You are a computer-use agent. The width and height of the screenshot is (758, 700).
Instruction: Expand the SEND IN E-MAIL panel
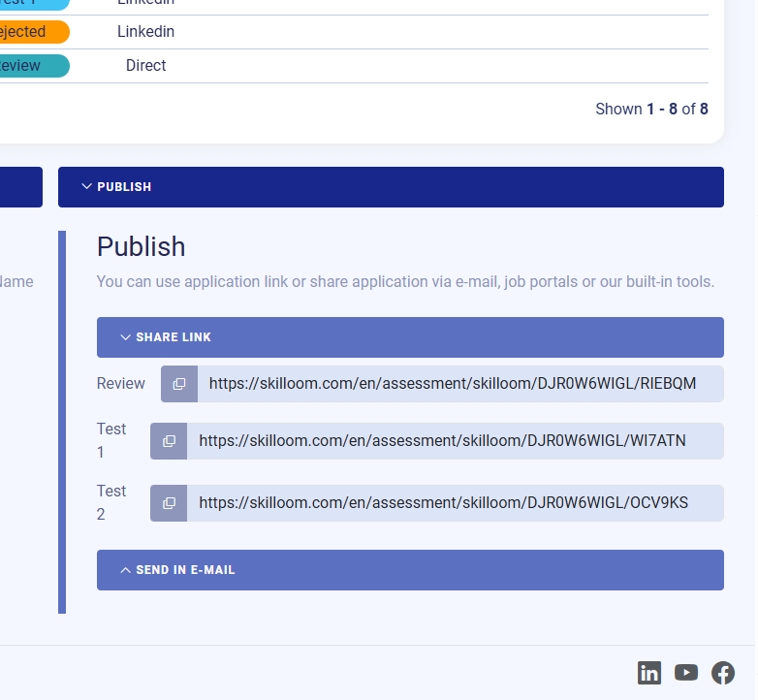click(x=410, y=570)
